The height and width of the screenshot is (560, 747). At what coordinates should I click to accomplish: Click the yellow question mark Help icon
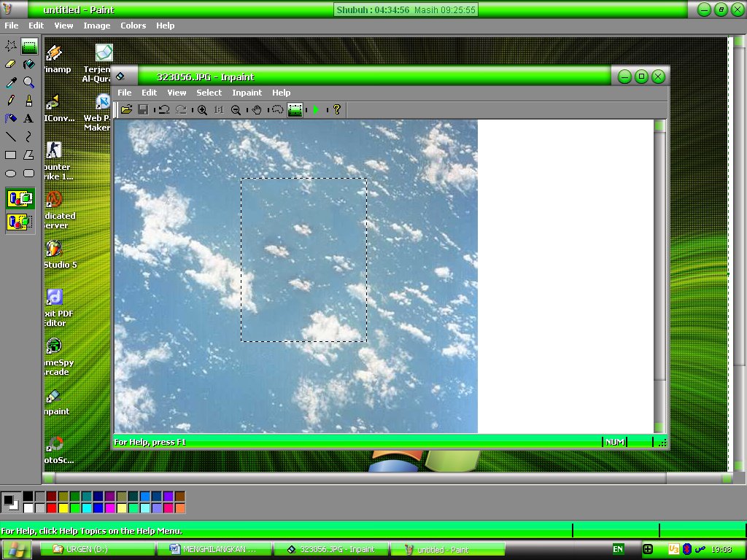337,110
